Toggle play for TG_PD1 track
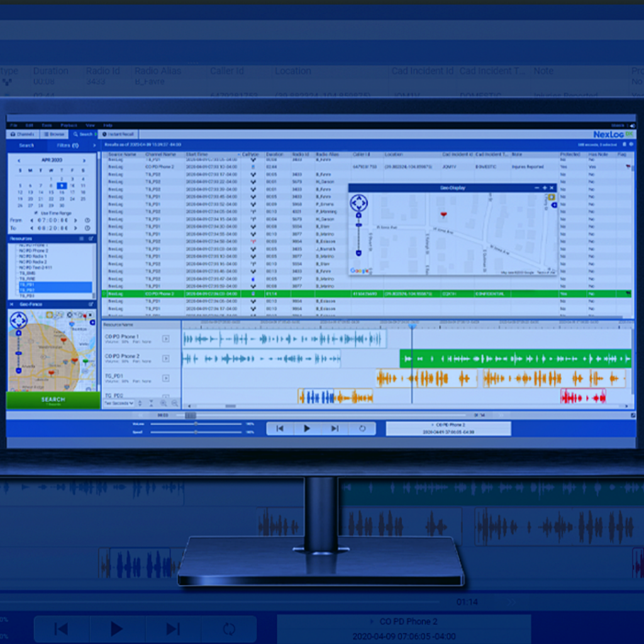Image resolution: width=644 pixels, height=644 pixels. [166, 378]
